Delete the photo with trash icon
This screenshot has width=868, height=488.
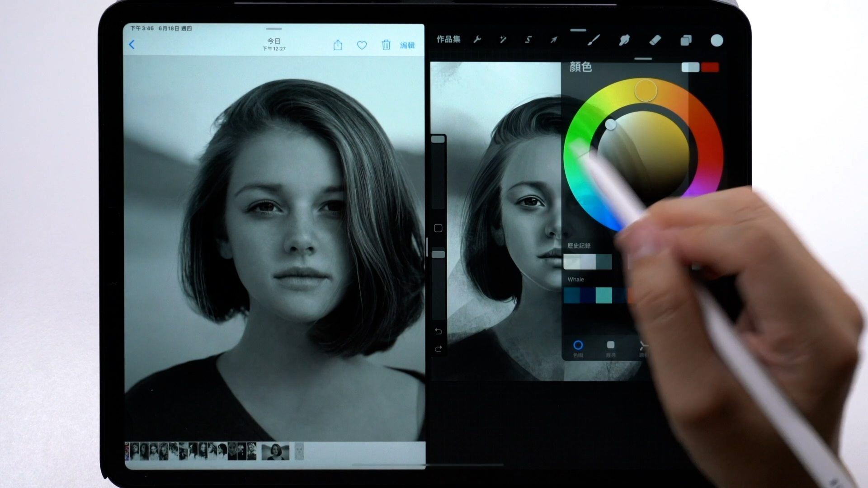coord(386,45)
